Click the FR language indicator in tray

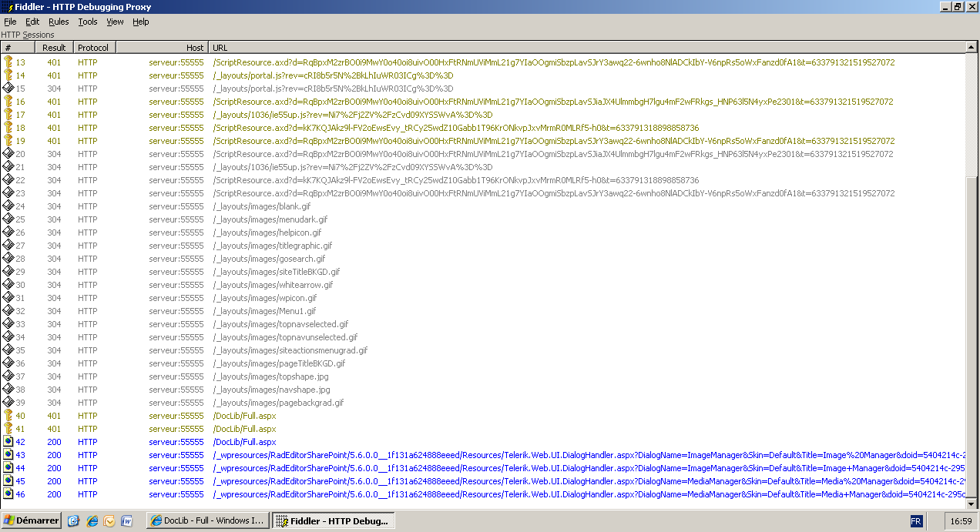coord(916,521)
